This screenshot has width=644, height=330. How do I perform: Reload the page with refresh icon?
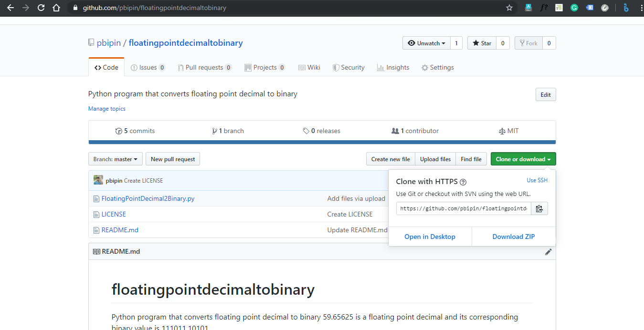click(x=41, y=8)
